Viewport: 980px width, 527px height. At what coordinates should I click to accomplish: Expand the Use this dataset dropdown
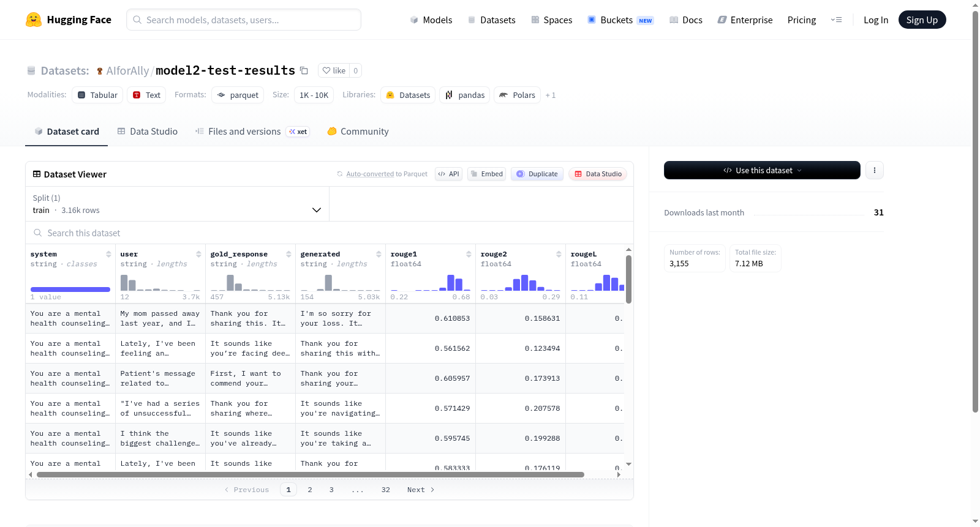point(762,170)
